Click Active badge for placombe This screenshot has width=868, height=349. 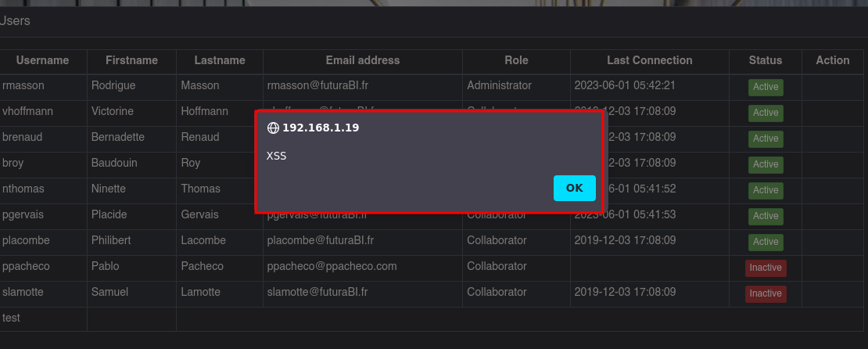(766, 242)
